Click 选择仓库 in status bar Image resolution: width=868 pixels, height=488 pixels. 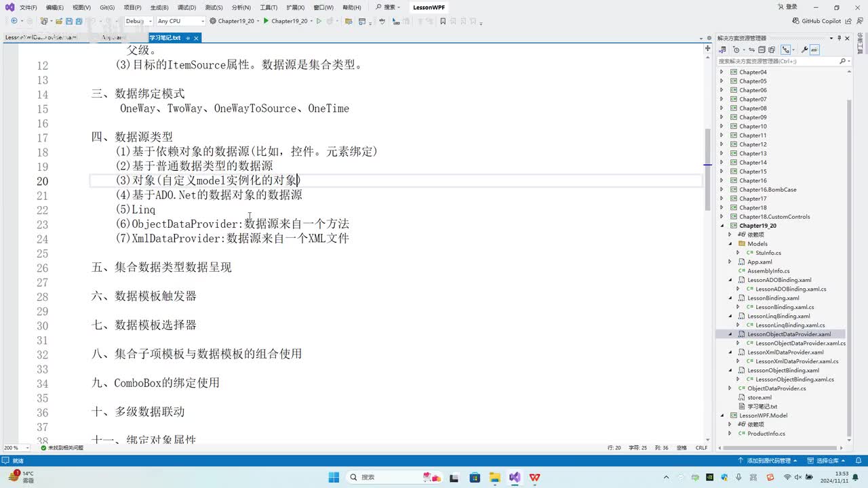827,460
